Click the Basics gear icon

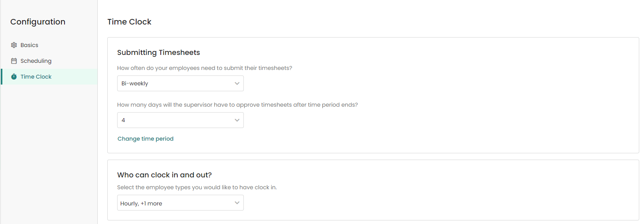[x=14, y=45]
